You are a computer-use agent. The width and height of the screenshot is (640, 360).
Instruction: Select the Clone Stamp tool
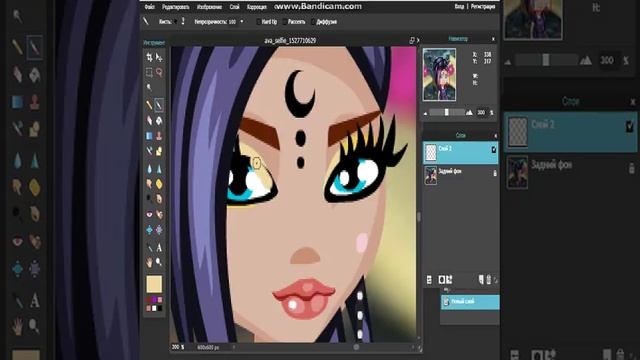[x=159, y=135]
